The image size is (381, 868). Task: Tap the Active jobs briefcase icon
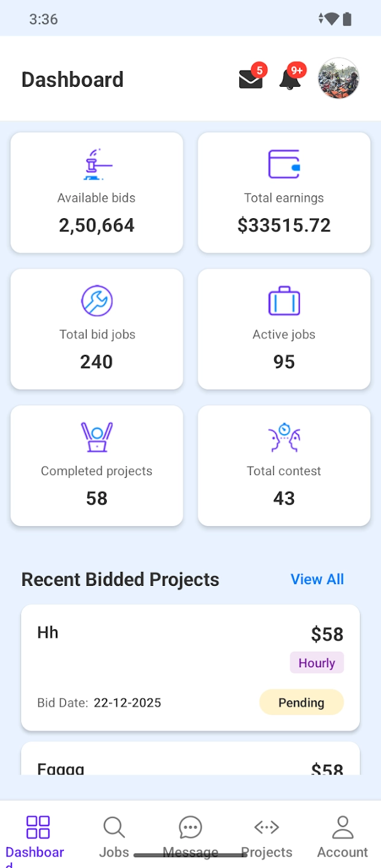click(284, 301)
